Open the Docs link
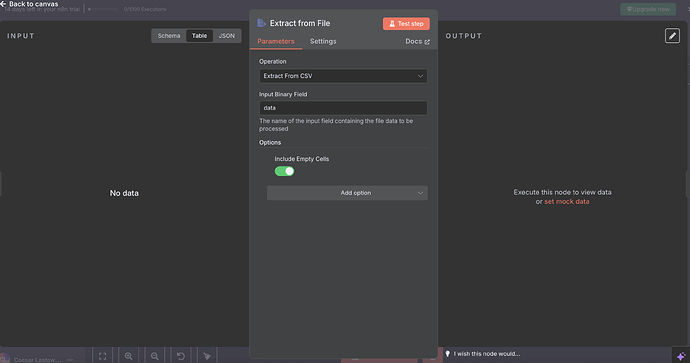Viewport: 690px width, 363px height. [417, 41]
